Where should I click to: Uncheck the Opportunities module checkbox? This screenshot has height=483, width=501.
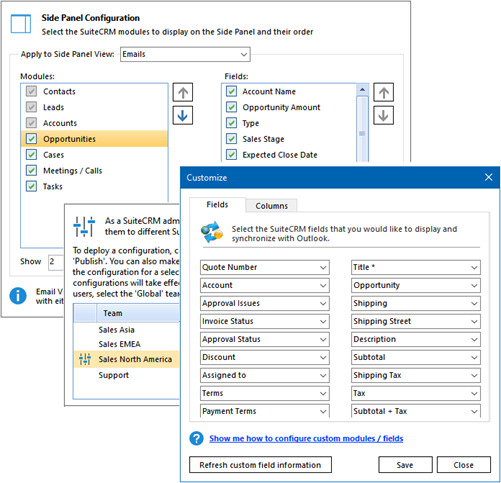tap(31, 139)
